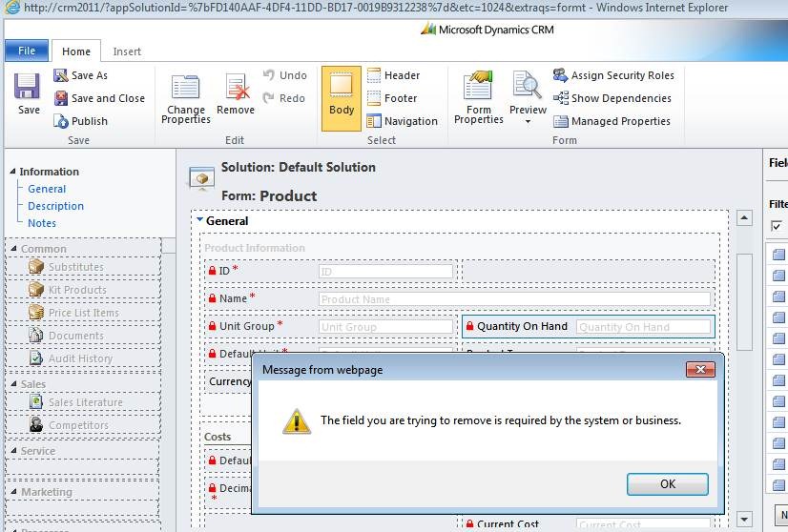
Task: Click the warning icon in the dialog
Action: [297, 421]
